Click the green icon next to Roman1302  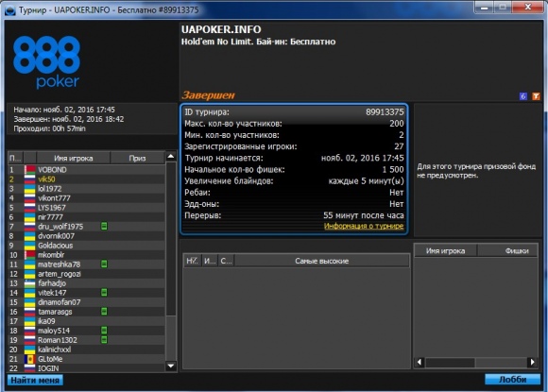tap(104, 340)
